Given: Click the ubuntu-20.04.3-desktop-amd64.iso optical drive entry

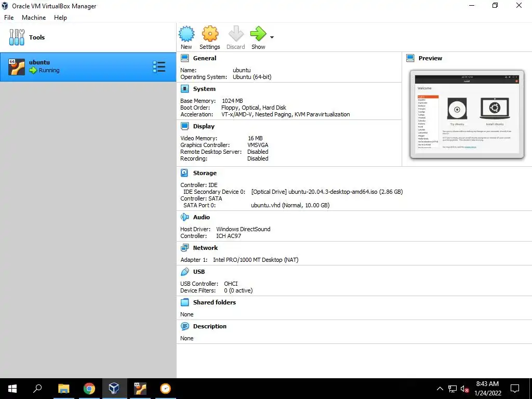Looking at the screenshot, I should (327, 192).
